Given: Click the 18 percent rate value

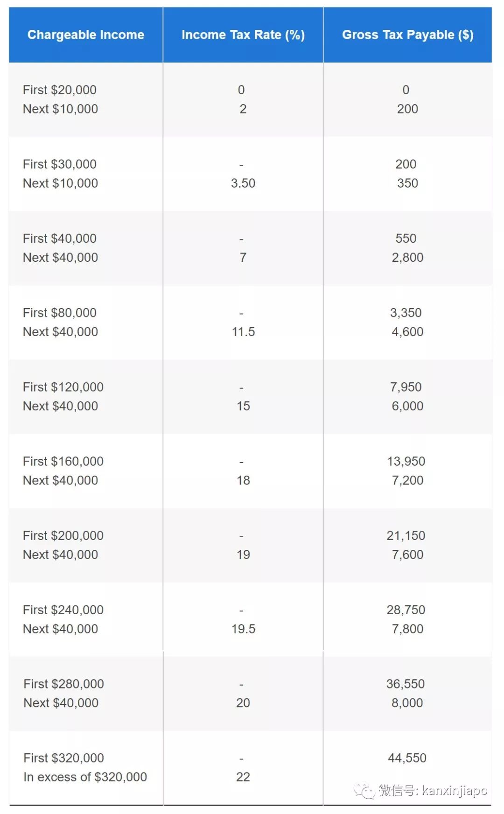Looking at the screenshot, I should pos(243,480).
